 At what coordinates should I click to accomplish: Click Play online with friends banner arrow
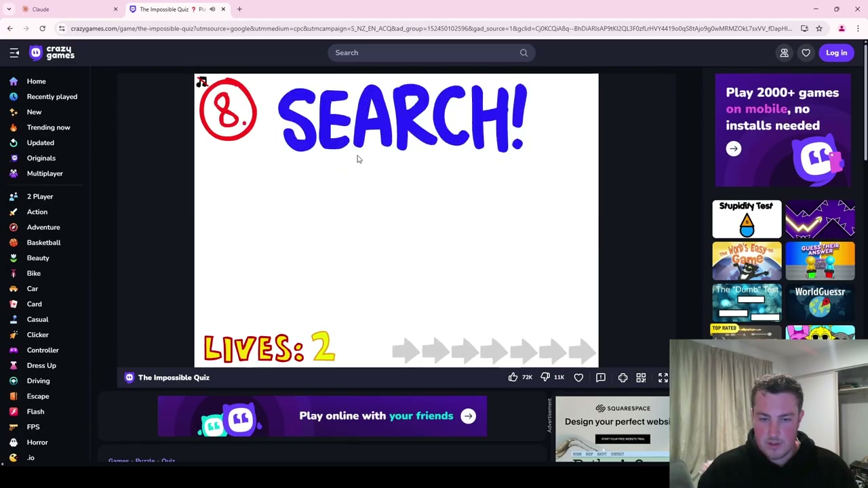[x=468, y=416]
